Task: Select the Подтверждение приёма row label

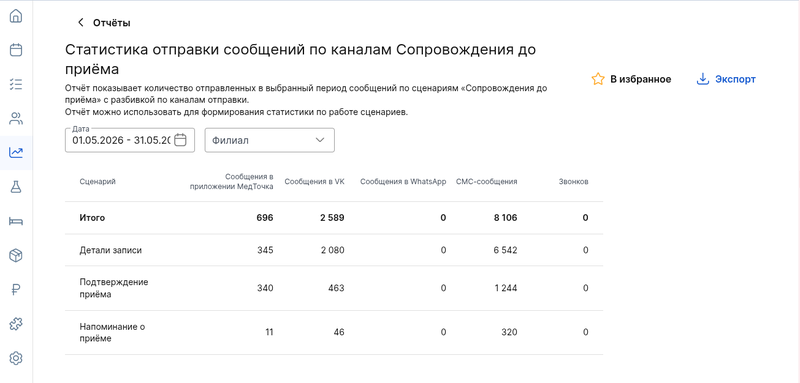Action: [x=114, y=288]
